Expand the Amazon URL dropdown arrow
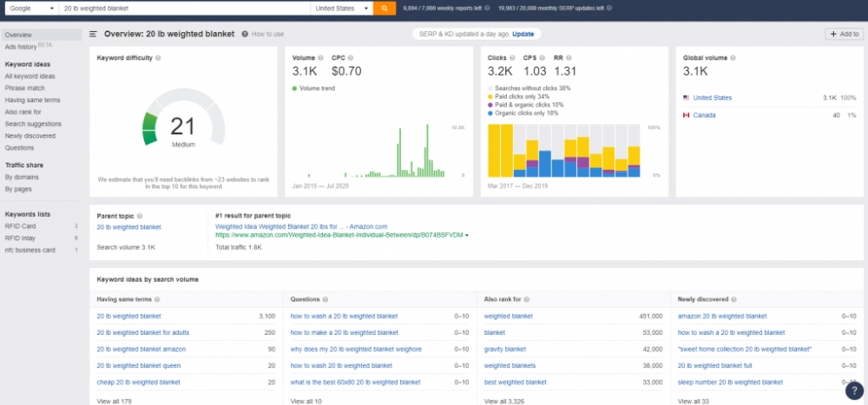 pos(467,235)
